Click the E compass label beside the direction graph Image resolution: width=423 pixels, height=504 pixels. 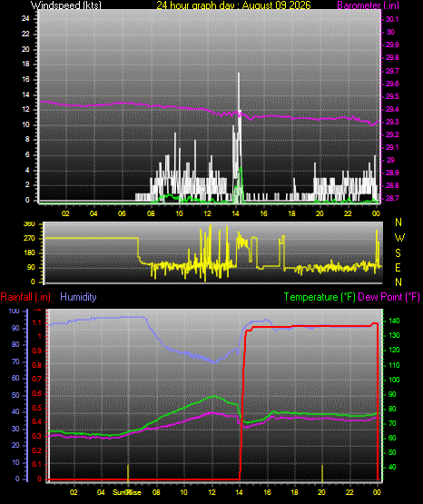pos(398,267)
